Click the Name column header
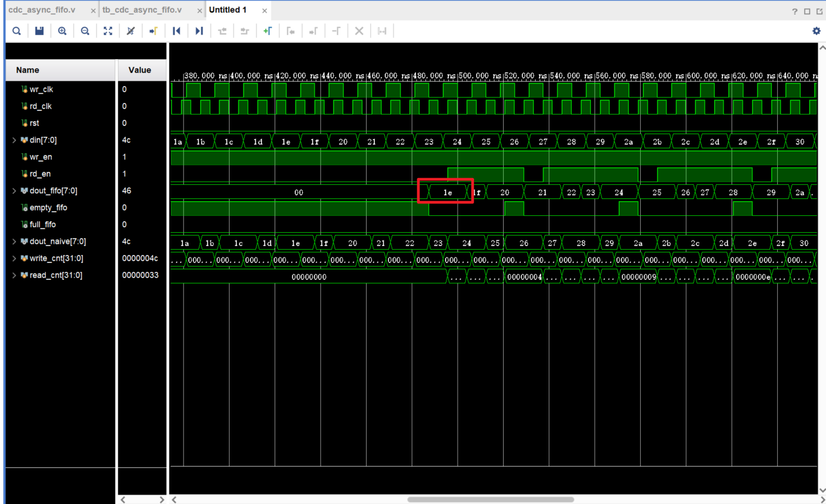Viewport: 826px width, 504px height. (27, 70)
